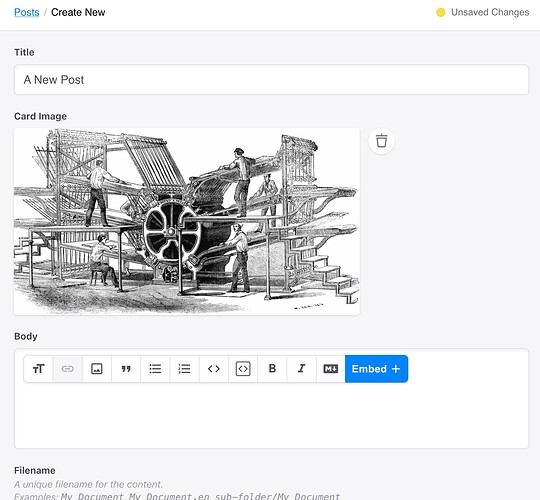540x500 pixels.
Task: Create a numbered list
Action: click(185, 369)
